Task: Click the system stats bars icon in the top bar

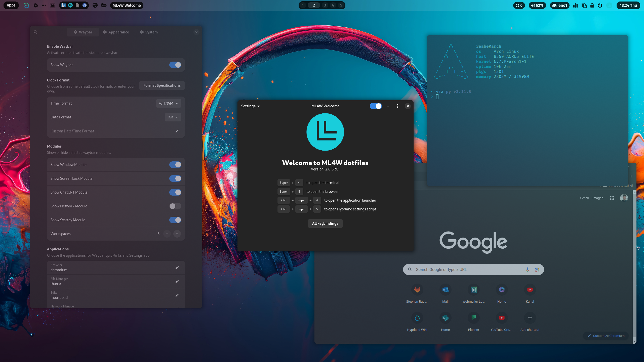Action: click(576, 6)
